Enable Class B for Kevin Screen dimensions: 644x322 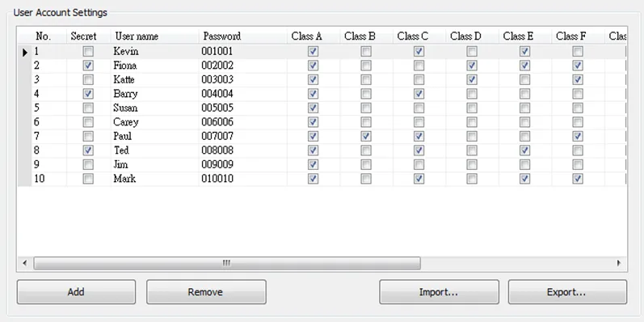click(365, 52)
